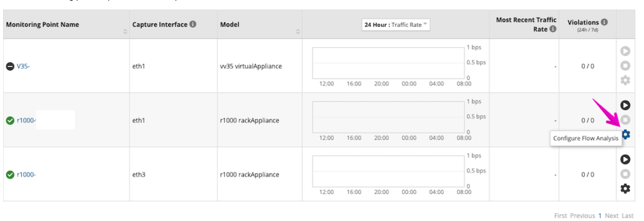Start flow analysis for r1000 eth3 row

point(625,159)
